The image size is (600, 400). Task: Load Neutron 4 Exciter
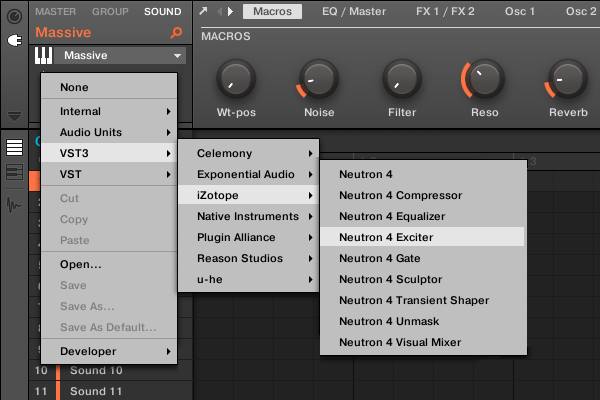coord(423,237)
